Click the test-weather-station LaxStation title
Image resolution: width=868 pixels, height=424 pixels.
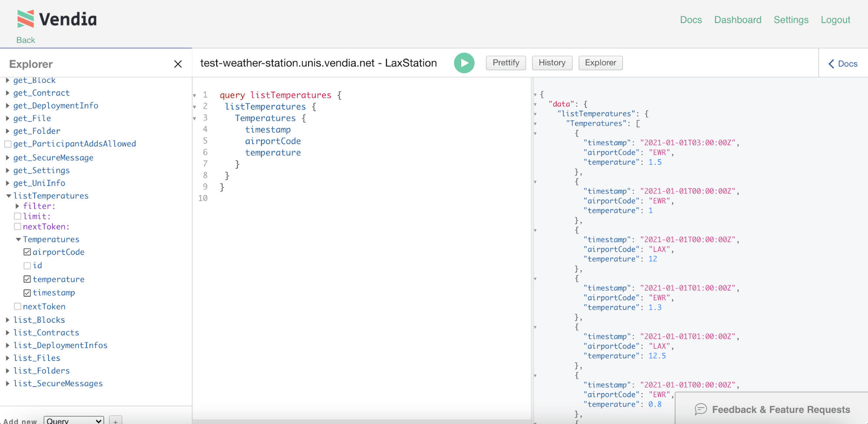[x=318, y=63]
